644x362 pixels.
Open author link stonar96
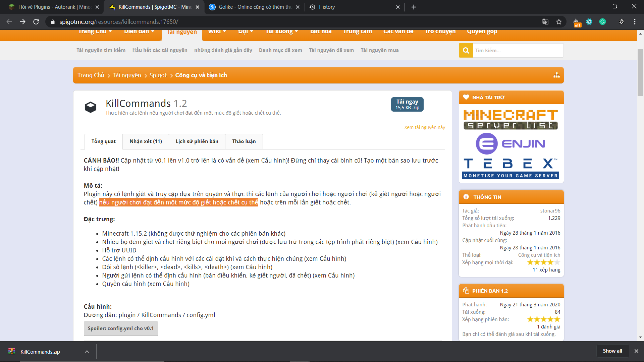(x=550, y=211)
